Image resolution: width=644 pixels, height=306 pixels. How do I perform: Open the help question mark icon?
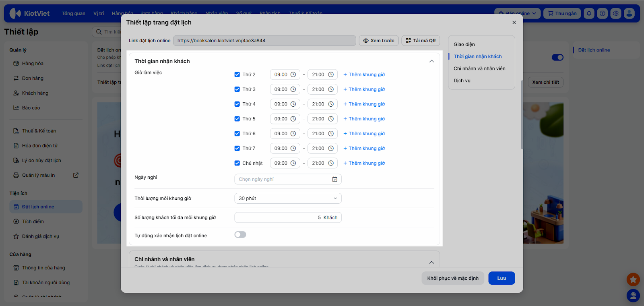click(x=602, y=13)
